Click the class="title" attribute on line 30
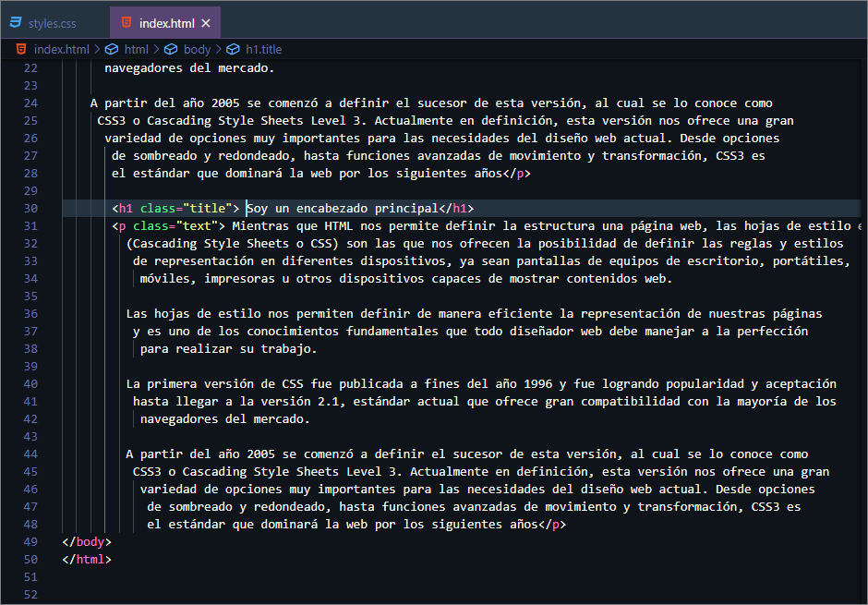 (186, 209)
